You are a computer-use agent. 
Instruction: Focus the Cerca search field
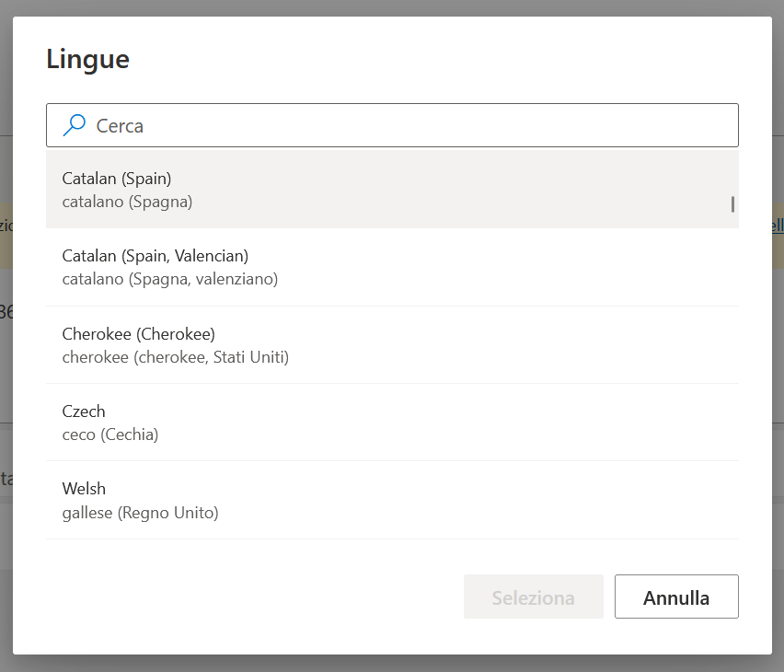392,125
